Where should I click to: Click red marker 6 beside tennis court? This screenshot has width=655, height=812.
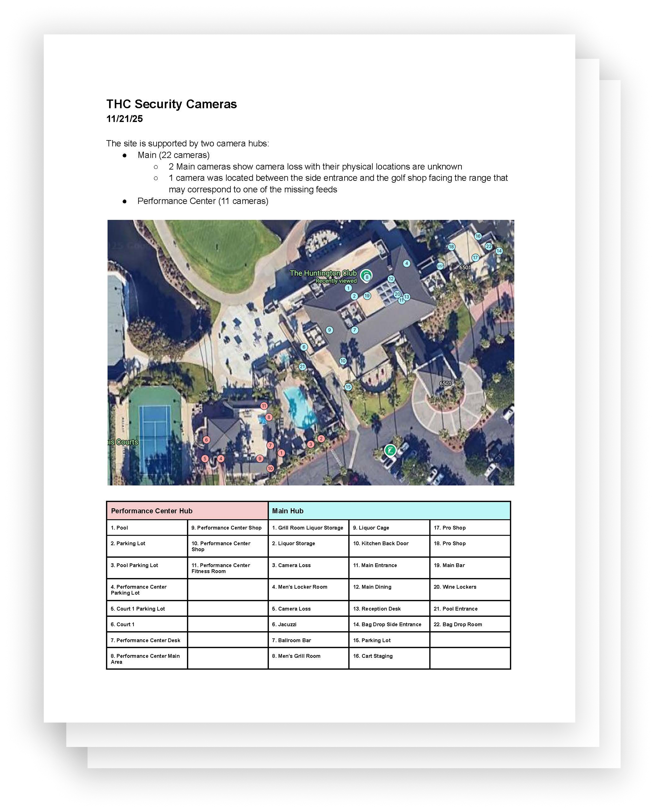tap(206, 439)
